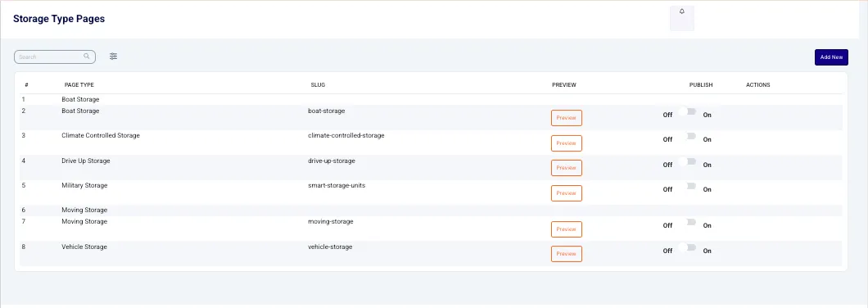Preview the moving-storage page

click(x=567, y=229)
